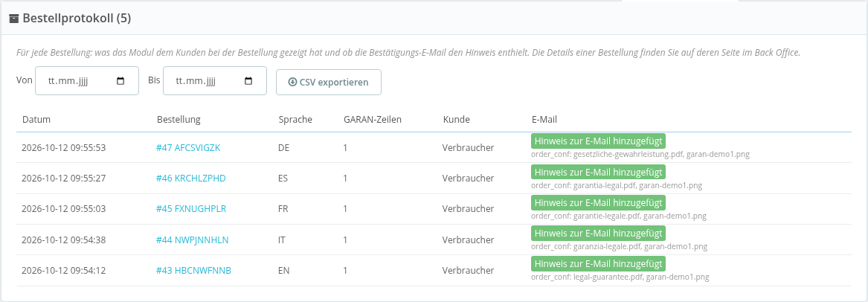This screenshot has width=868, height=302.
Task: Open order #47 AFCSVIGZK
Action: (x=189, y=148)
